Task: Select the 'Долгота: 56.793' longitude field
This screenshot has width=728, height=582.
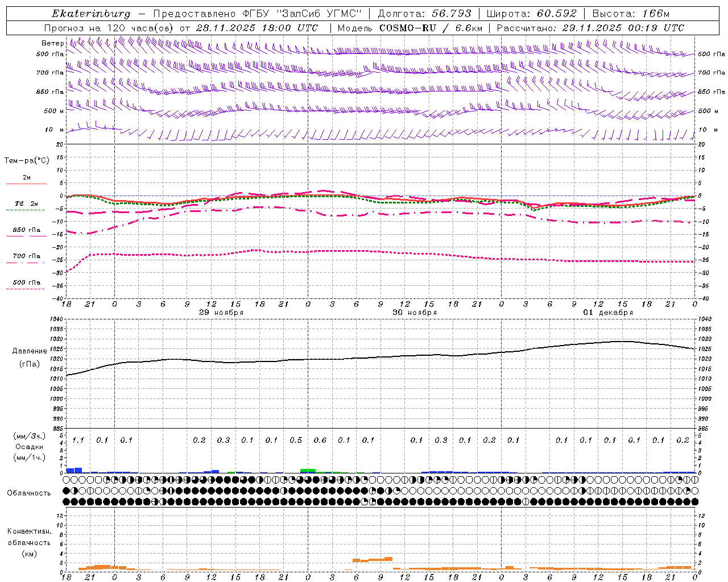Action: tap(424, 14)
